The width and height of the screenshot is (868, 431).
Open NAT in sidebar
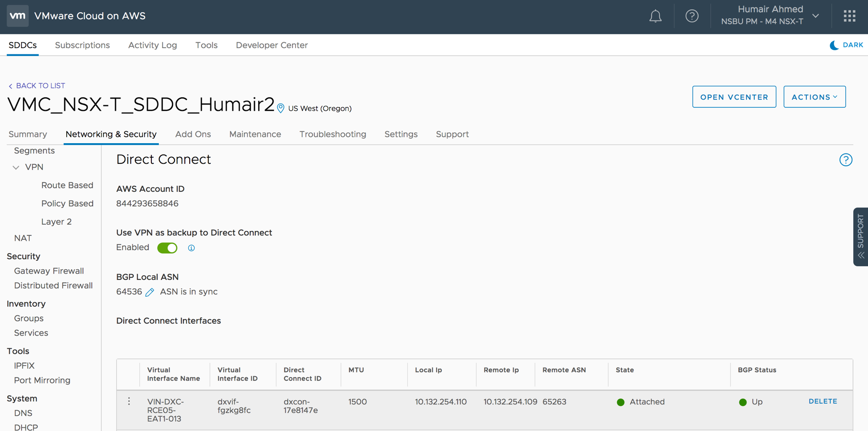[x=23, y=238]
